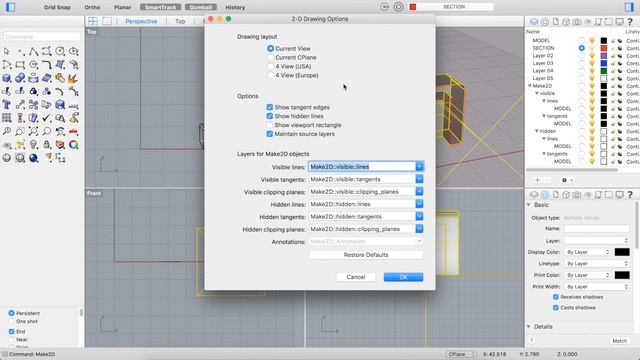
Task: Pick the Rectangle drawing tool
Action: point(20,64)
